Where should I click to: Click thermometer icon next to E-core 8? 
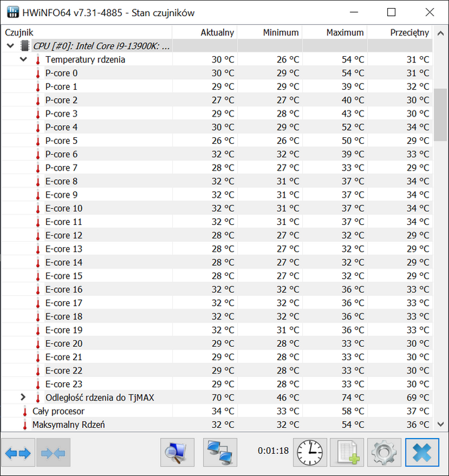point(38,181)
